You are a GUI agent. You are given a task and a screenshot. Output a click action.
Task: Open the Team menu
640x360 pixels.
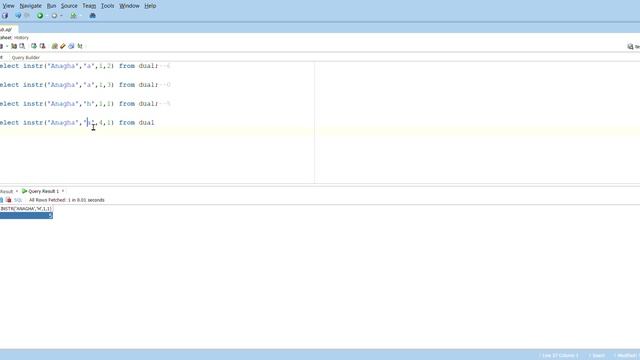click(89, 6)
